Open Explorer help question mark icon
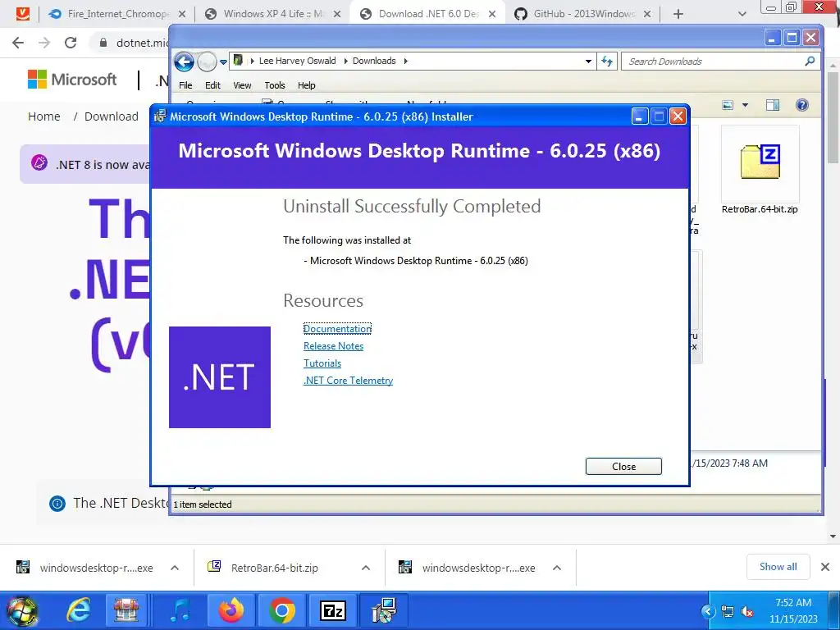 click(802, 105)
